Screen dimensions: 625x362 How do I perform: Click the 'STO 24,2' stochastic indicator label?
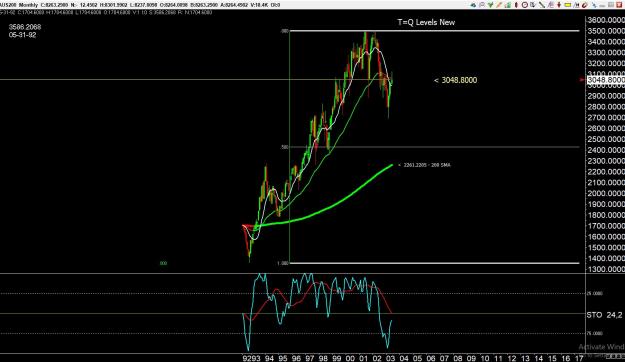tap(604, 315)
